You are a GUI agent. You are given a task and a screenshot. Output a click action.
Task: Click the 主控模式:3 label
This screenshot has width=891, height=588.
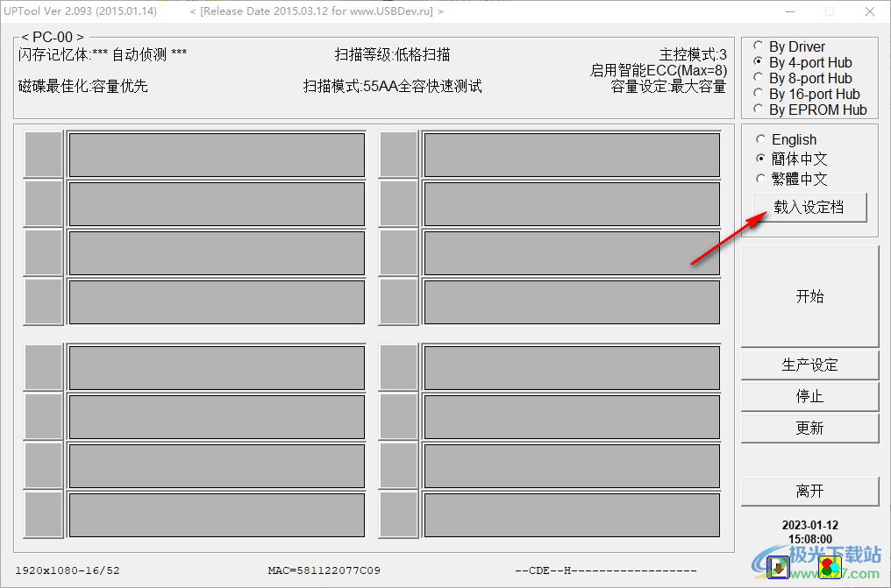tap(693, 54)
